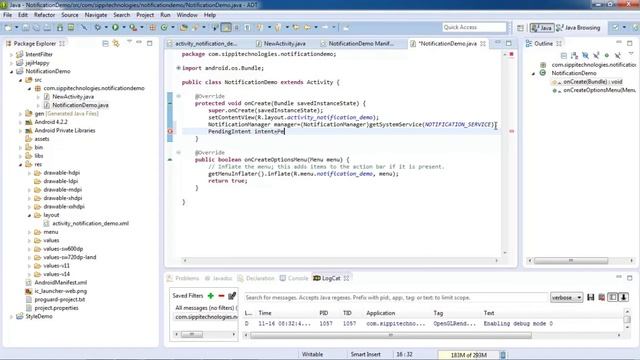Collapse All in the Outline view
The width and height of the screenshot is (640, 360).
click(564, 55)
